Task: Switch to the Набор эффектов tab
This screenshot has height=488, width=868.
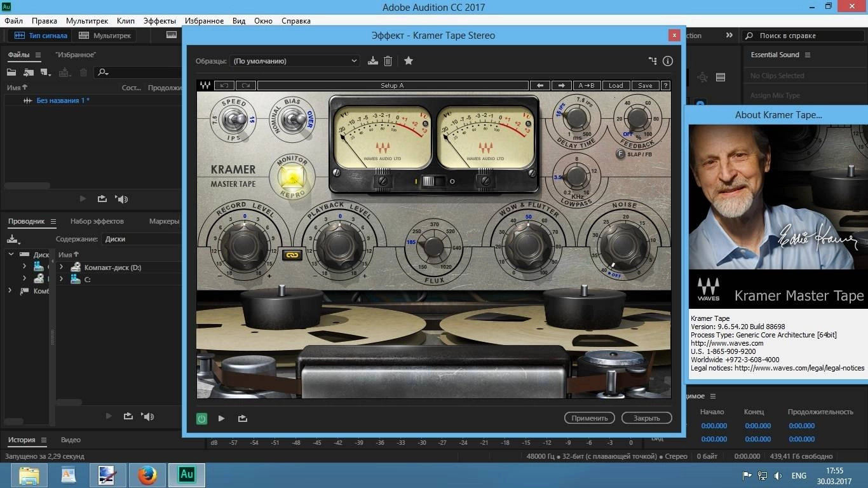Action: coord(97,221)
